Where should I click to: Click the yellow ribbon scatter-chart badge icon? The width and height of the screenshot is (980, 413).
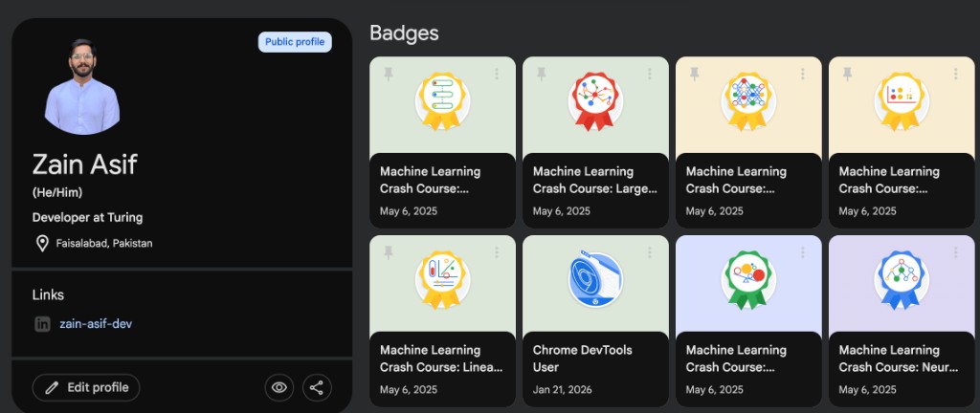(x=902, y=100)
